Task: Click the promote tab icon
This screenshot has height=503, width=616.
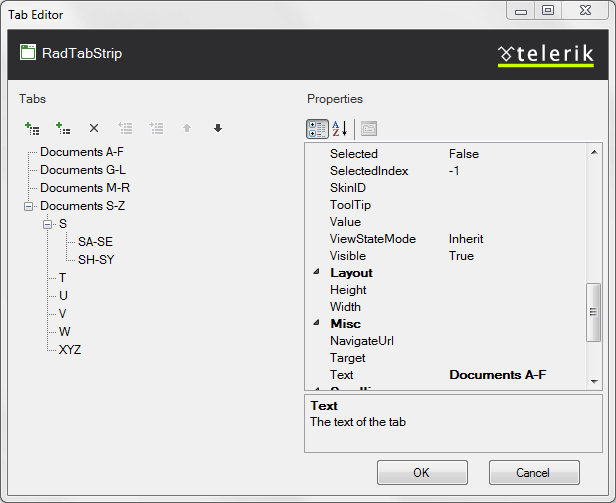Action: [125, 128]
